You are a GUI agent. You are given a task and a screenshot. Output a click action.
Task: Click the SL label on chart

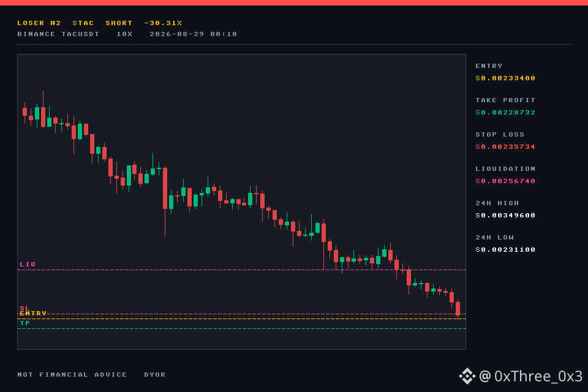[24, 308]
